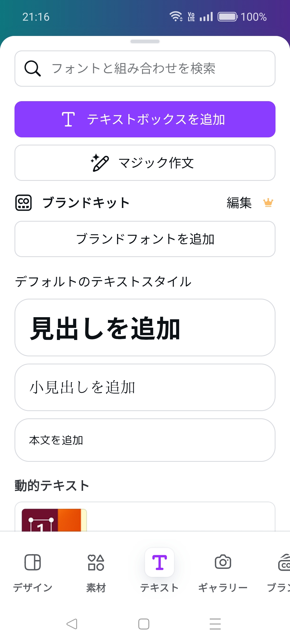This screenshot has height=644, width=290.
Task: Open マジック作文 magic write
Action: click(x=145, y=163)
